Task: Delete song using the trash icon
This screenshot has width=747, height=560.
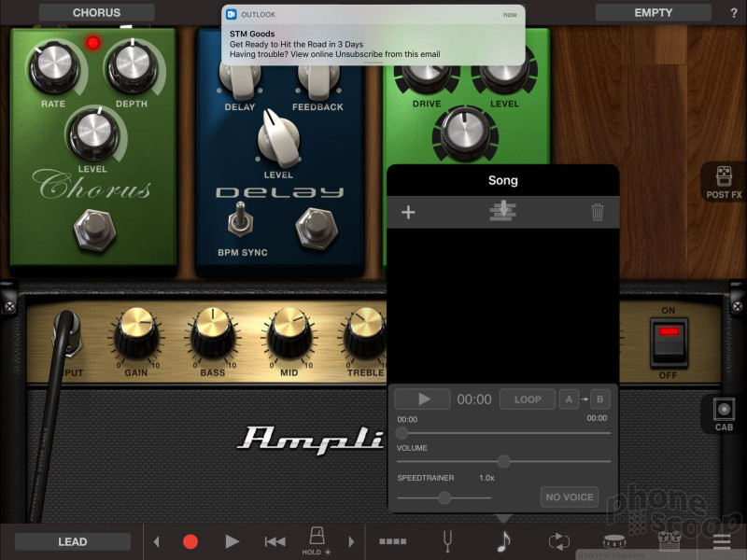Action: click(x=597, y=212)
